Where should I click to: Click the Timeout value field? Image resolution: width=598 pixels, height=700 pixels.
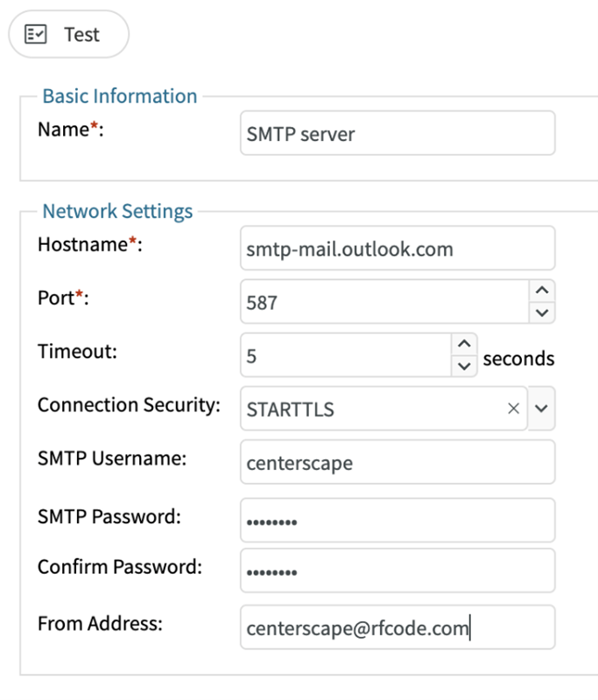click(x=345, y=357)
